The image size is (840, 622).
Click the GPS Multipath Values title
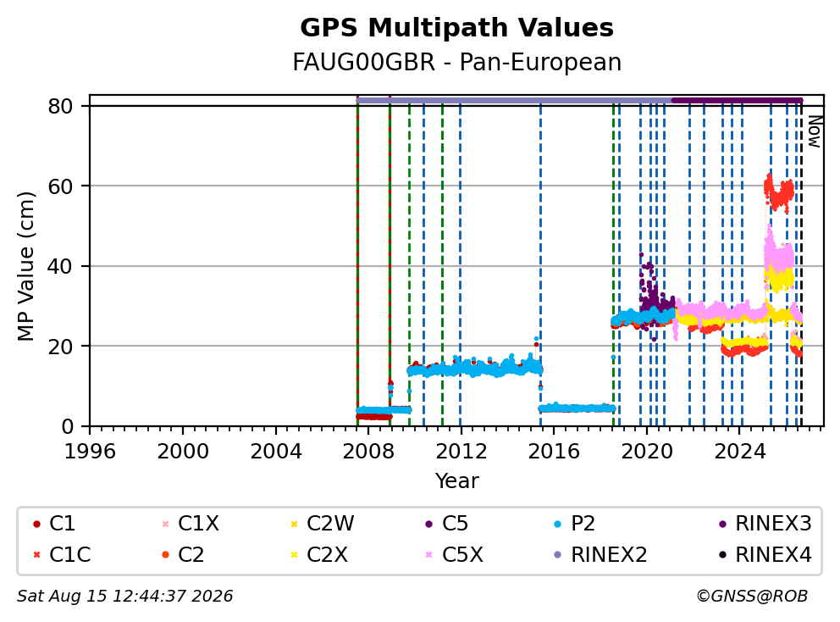[456, 28]
